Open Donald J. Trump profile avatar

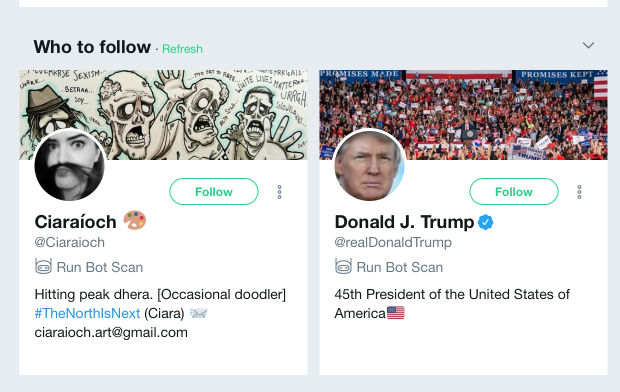(x=369, y=165)
